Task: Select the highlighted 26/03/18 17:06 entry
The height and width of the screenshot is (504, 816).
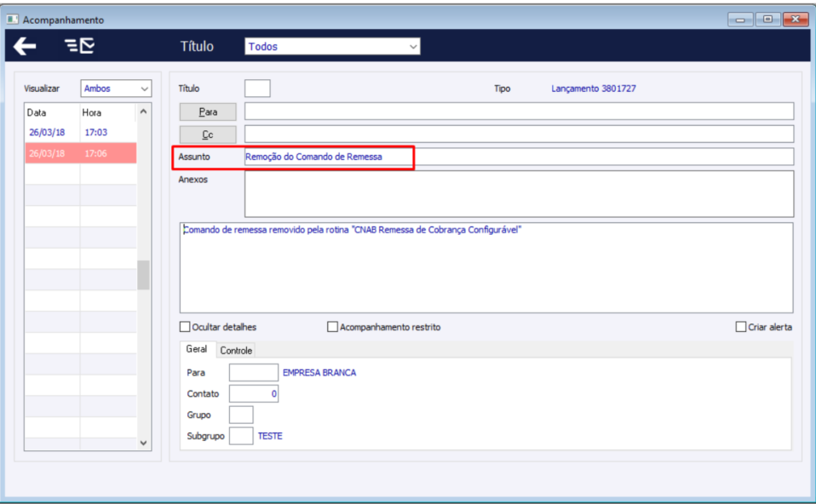Action: click(81, 153)
